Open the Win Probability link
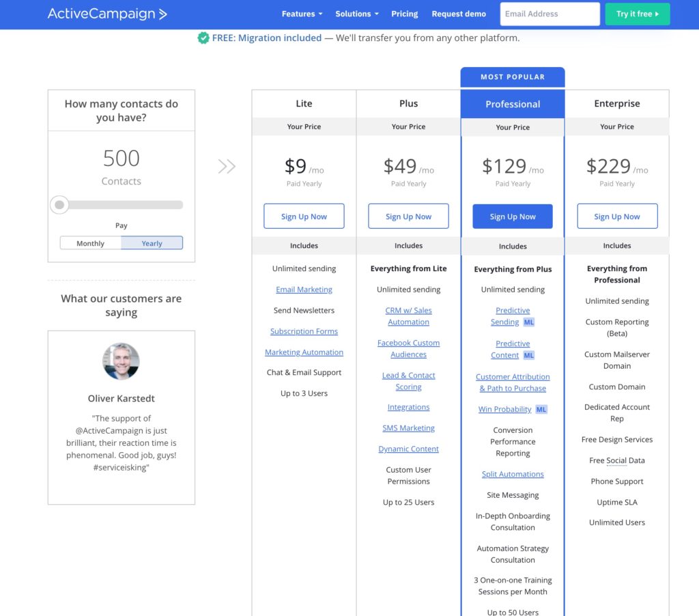The height and width of the screenshot is (616, 699). 504,410
